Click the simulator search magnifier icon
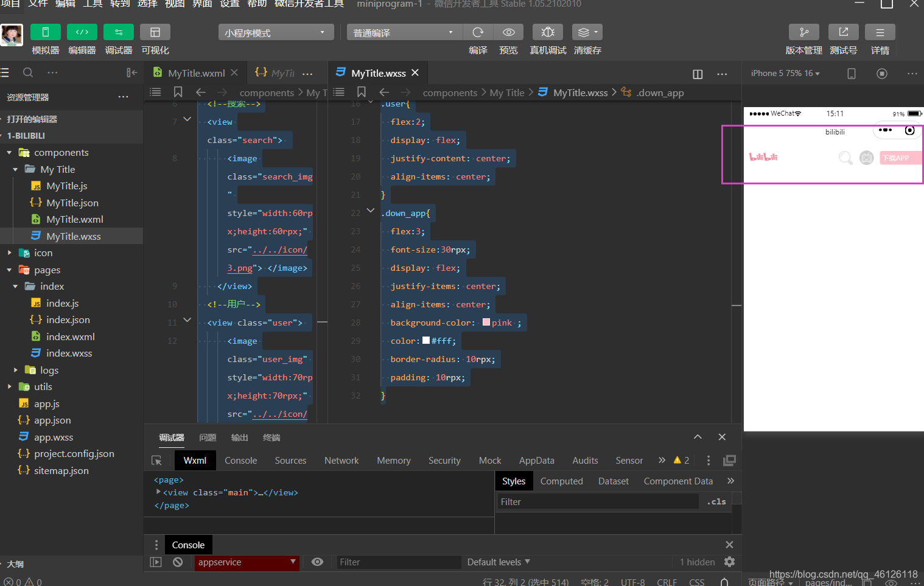This screenshot has width=924, height=586. coord(845,158)
